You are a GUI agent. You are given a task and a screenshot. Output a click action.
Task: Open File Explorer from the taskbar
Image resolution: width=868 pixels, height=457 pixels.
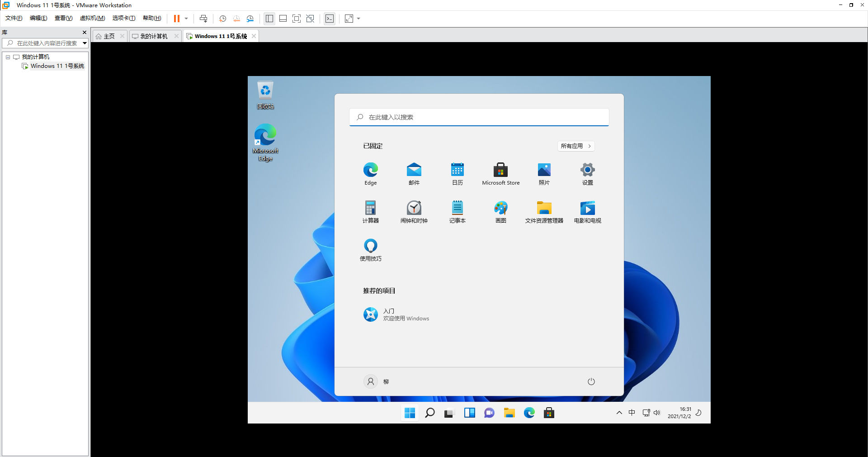pos(509,413)
